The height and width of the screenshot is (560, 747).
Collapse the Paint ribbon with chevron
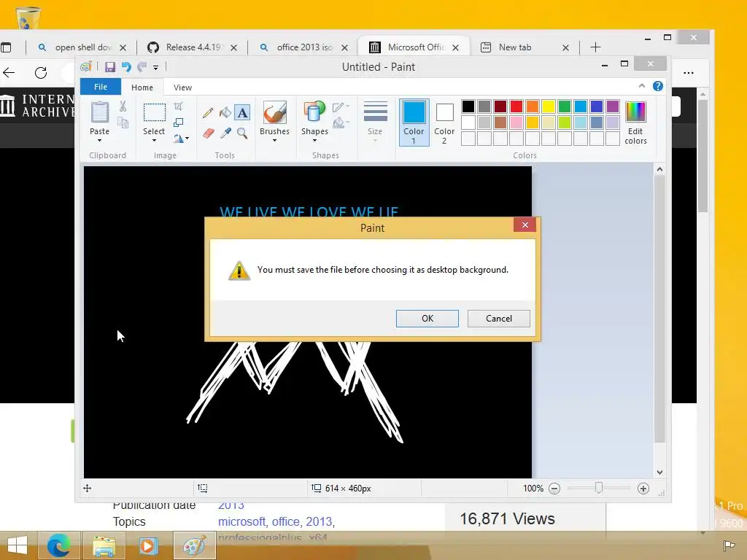point(642,86)
